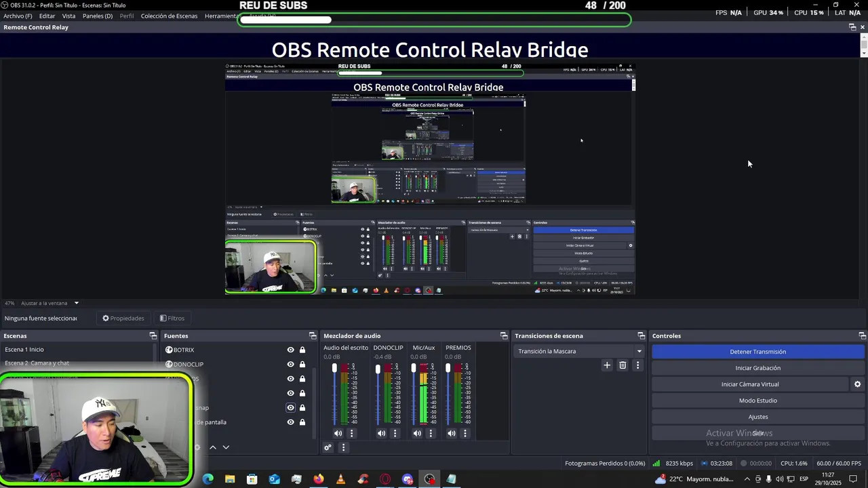Screen dimensions: 868x488
Task: Open virtual camera settings gear
Action: click(x=857, y=384)
